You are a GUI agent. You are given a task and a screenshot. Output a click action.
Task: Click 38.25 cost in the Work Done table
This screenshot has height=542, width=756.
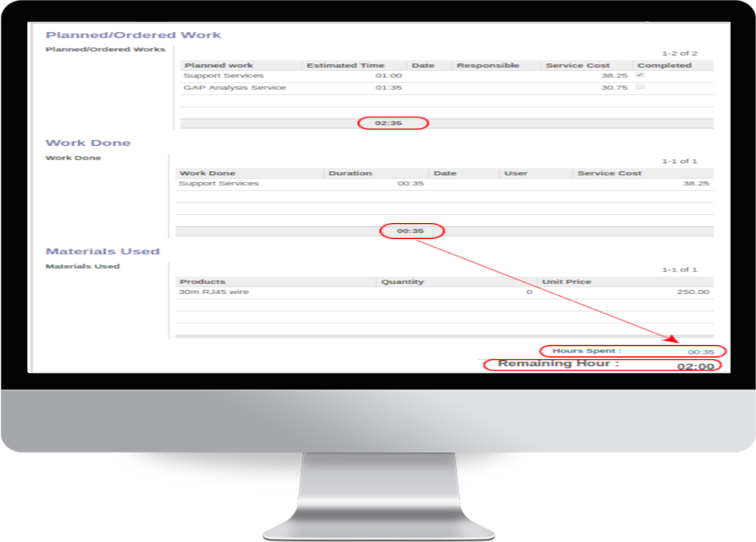click(696, 183)
